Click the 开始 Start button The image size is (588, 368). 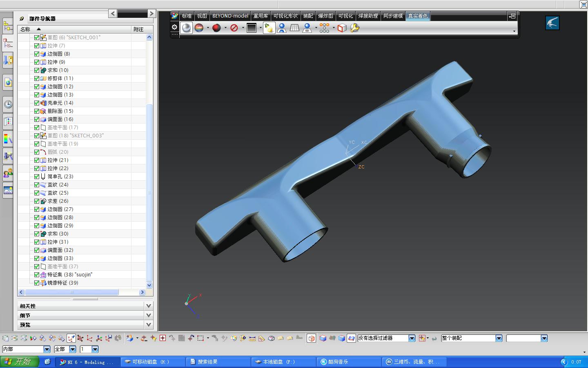tap(19, 362)
